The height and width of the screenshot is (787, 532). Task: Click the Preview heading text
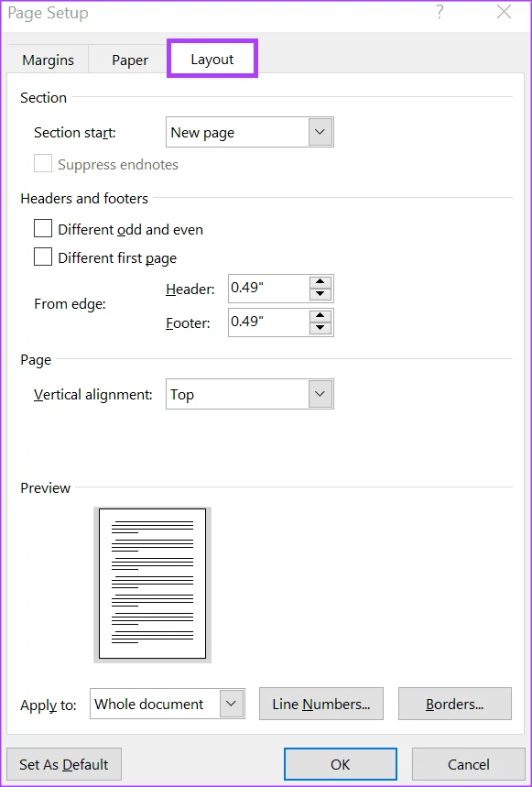pos(45,487)
